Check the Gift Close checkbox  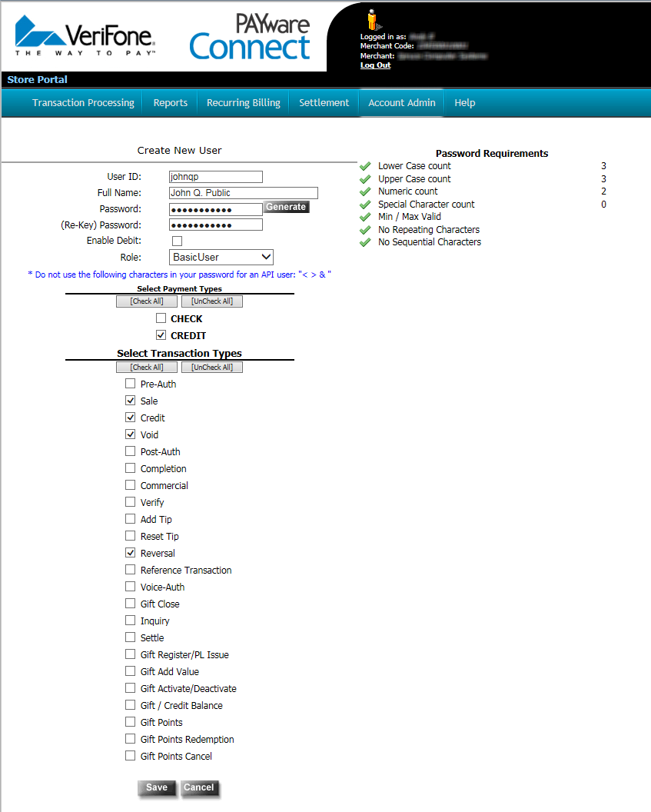point(131,604)
